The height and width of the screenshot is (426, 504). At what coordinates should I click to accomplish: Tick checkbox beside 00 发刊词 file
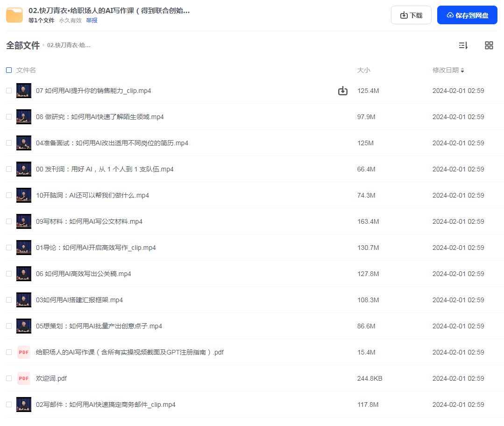tap(9, 169)
